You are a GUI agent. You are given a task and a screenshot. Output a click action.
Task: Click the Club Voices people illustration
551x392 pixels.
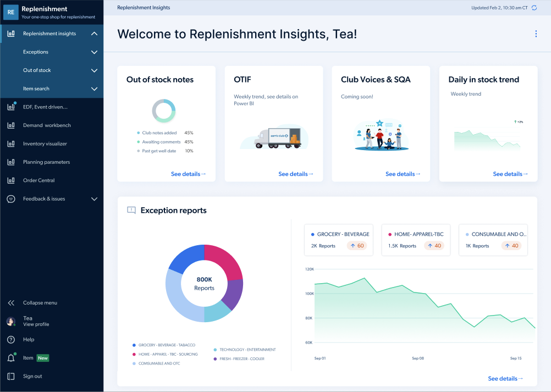click(381, 135)
